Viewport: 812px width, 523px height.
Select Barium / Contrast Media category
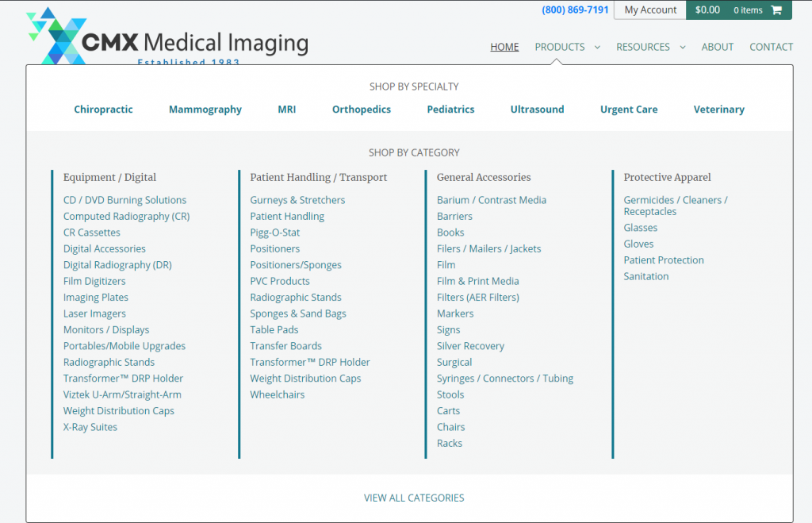pyautogui.click(x=492, y=200)
